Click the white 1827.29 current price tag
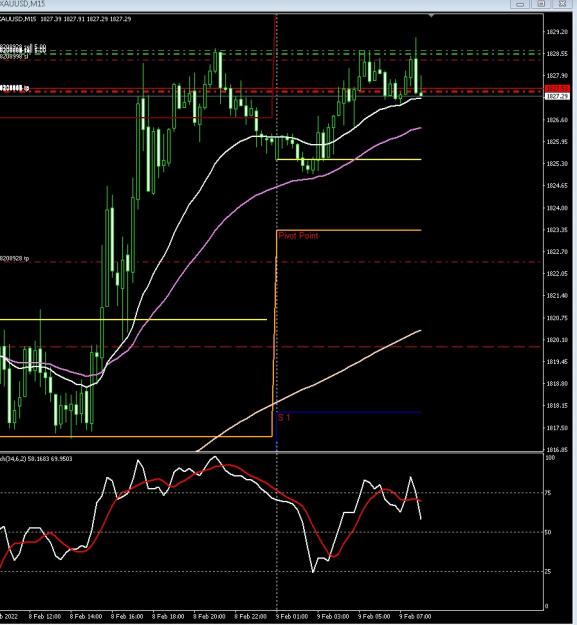Image resolution: width=577 pixels, height=625 pixels. pyautogui.click(x=557, y=96)
